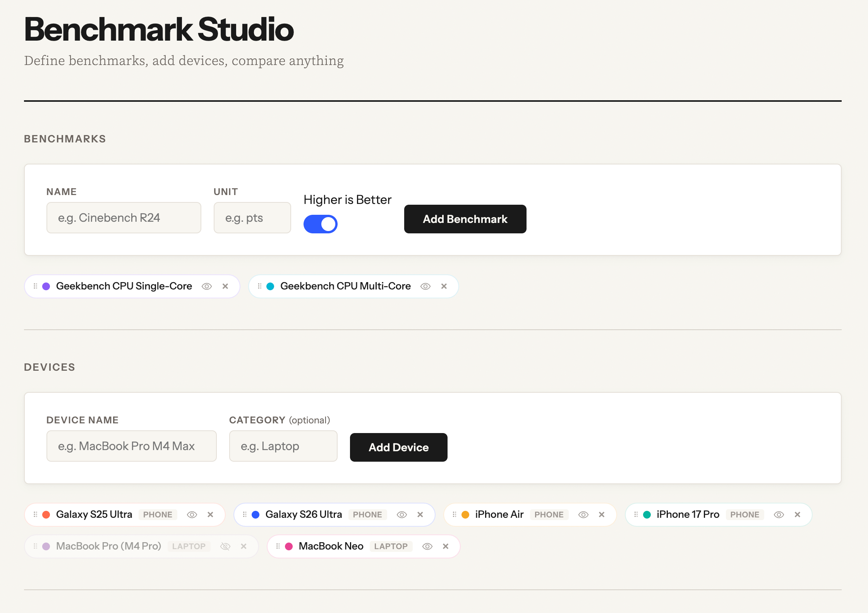This screenshot has width=868, height=613.
Task: Click the Add Benchmark button
Action: click(465, 219)
